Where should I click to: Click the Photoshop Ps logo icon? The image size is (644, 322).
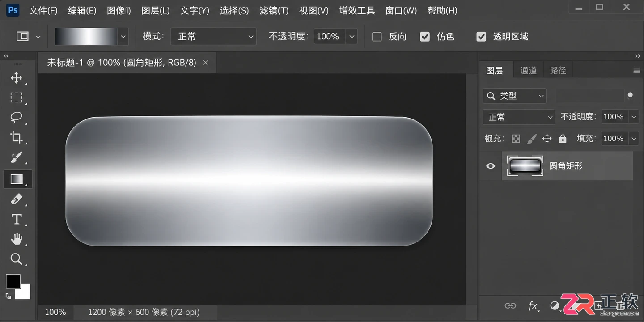coord(13,10)
